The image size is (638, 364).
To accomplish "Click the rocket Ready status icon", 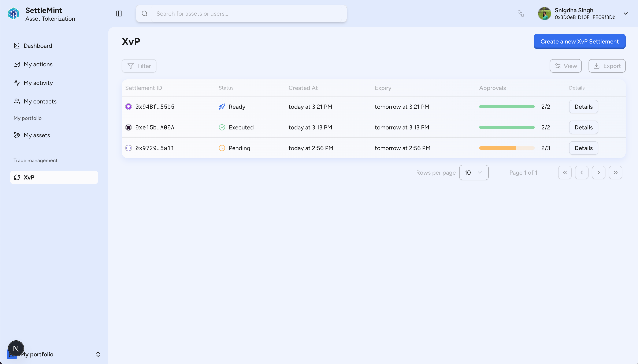I will [x=222, y=107].
